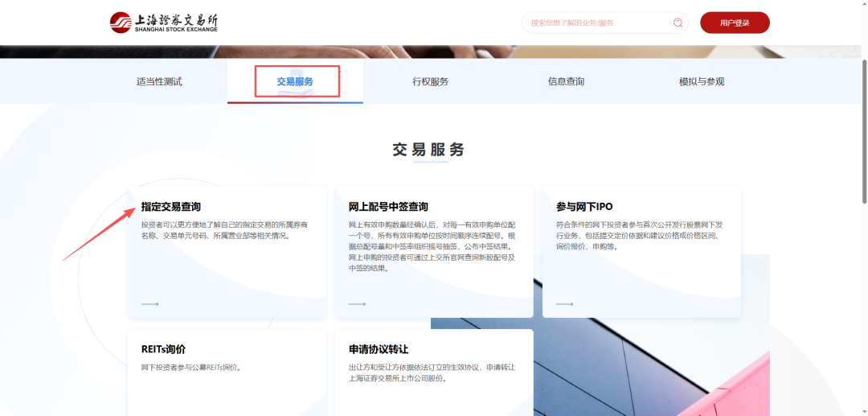This screenshot has height=416, width=868.
Task: Click the 参与网下IPO card title
Action: tap(584, 207)
